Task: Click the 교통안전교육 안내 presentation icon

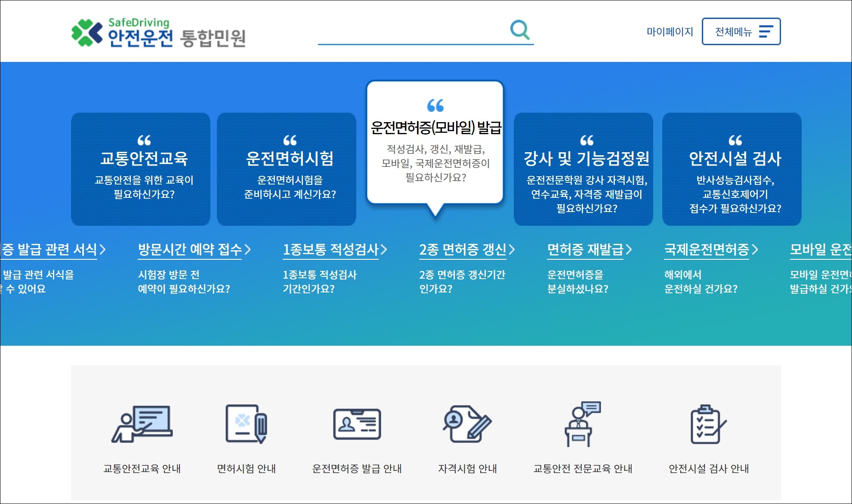Action: tap(142, 424)
